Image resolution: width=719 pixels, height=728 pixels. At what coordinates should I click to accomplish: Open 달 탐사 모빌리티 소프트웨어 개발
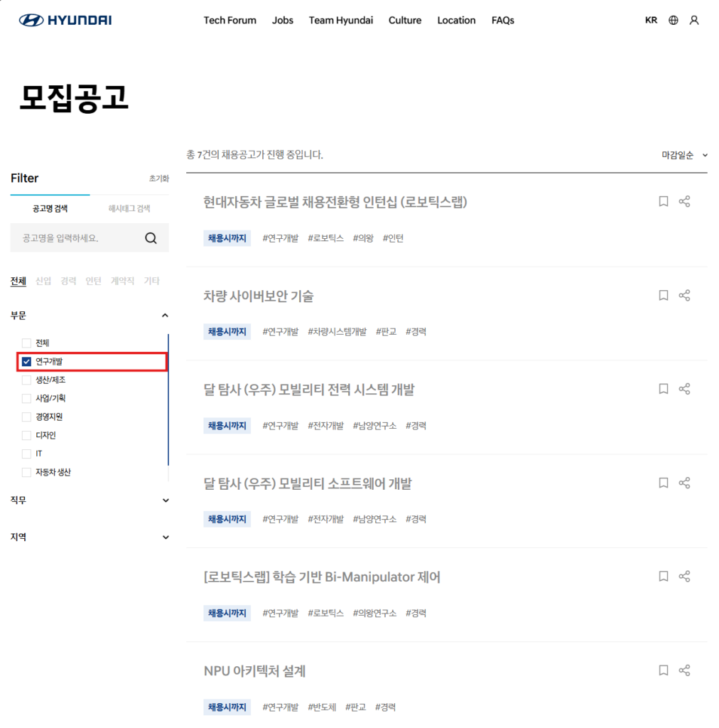click(x=308, y=483)
